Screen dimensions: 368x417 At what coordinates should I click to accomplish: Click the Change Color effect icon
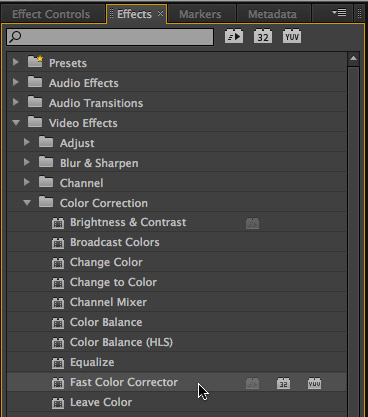[x=58, y=263]
